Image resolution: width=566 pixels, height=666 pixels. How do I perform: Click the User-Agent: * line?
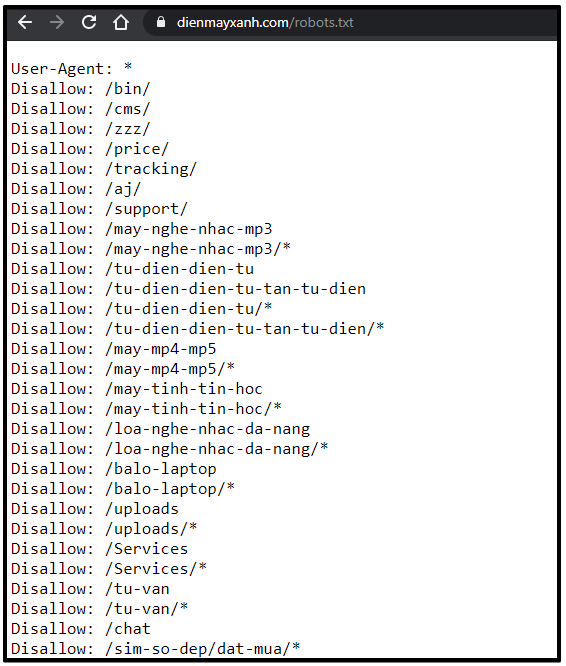(x=71, y=68)
